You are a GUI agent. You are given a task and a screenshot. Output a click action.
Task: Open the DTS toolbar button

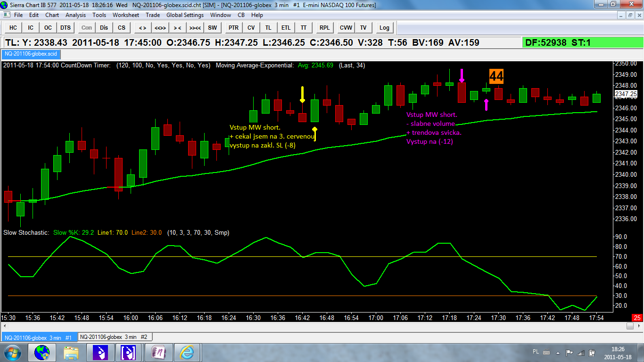(66, 28)
